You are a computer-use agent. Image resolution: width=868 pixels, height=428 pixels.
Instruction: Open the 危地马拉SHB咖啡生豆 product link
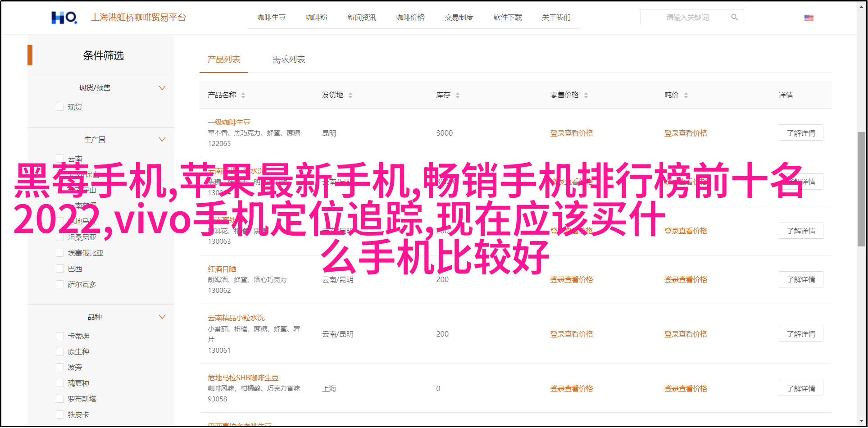coord(243,378)
